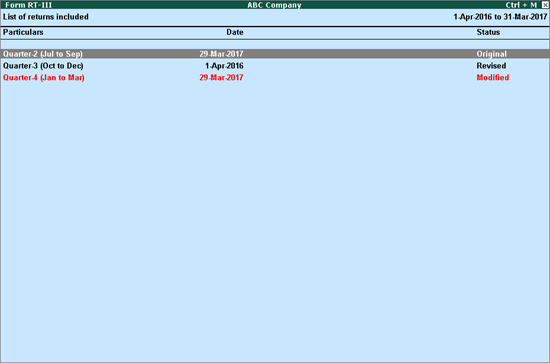This screenshot has height=363, width=550.
Task: Click the red 29-Mar-2017 date for Quarter-4
Action: pos(221,78)
